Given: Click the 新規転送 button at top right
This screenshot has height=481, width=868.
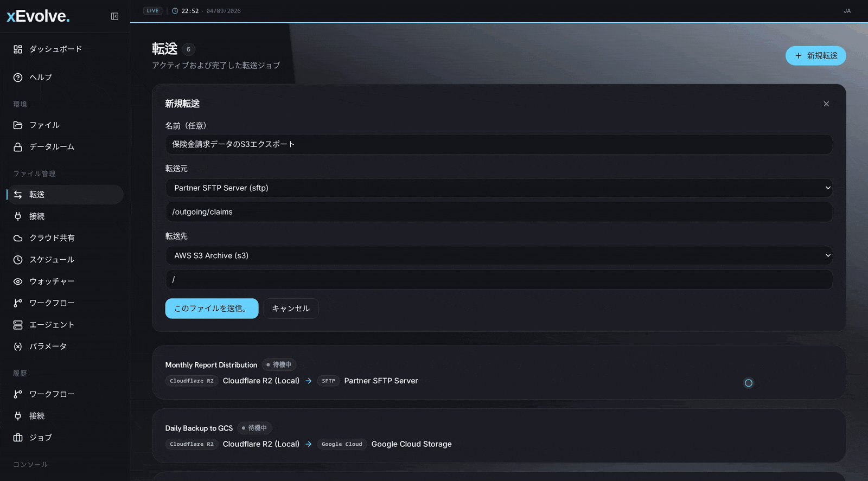Looking at the screenshot, I should tap(815, 56).
